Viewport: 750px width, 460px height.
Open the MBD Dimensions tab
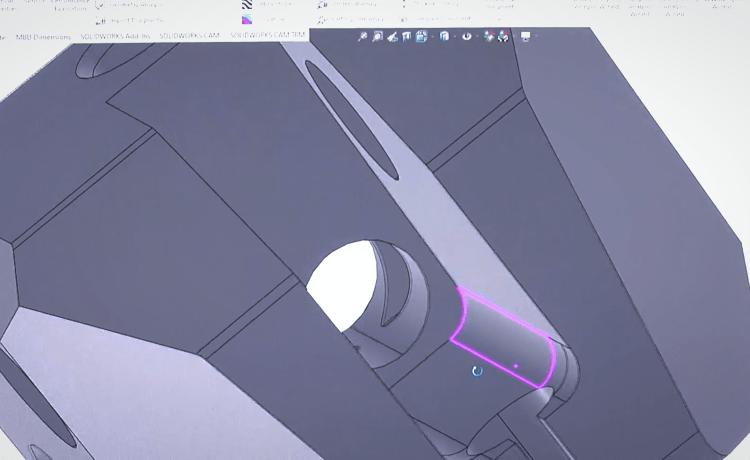[x=43, y=37]
